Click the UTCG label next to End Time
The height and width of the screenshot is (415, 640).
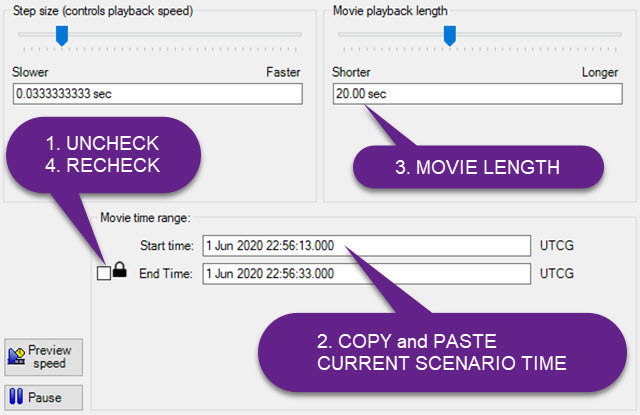click(556, 273)
